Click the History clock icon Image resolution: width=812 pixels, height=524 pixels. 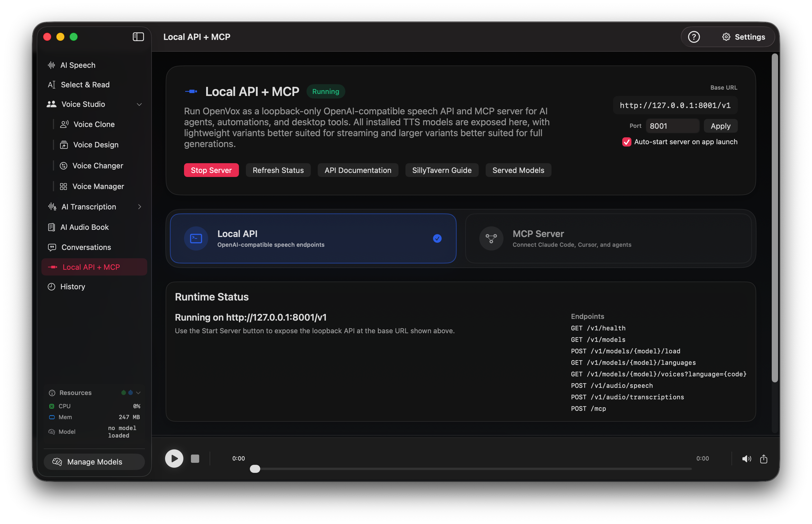click(x=51, y=286)
